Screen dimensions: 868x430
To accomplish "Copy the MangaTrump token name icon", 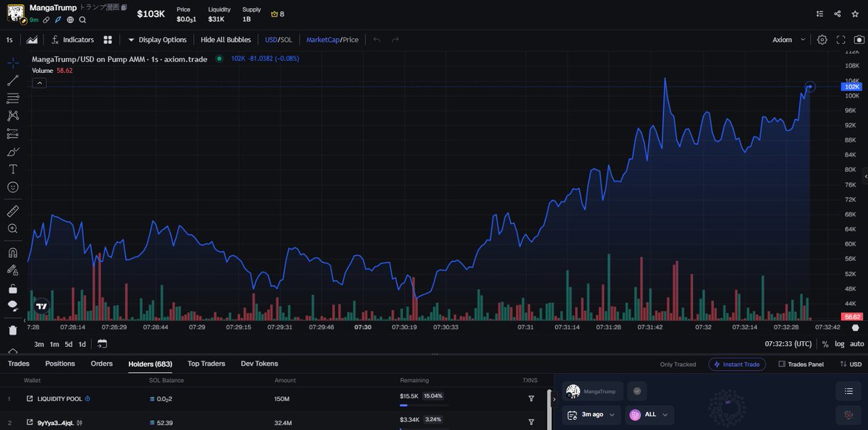I will point(124,8).
